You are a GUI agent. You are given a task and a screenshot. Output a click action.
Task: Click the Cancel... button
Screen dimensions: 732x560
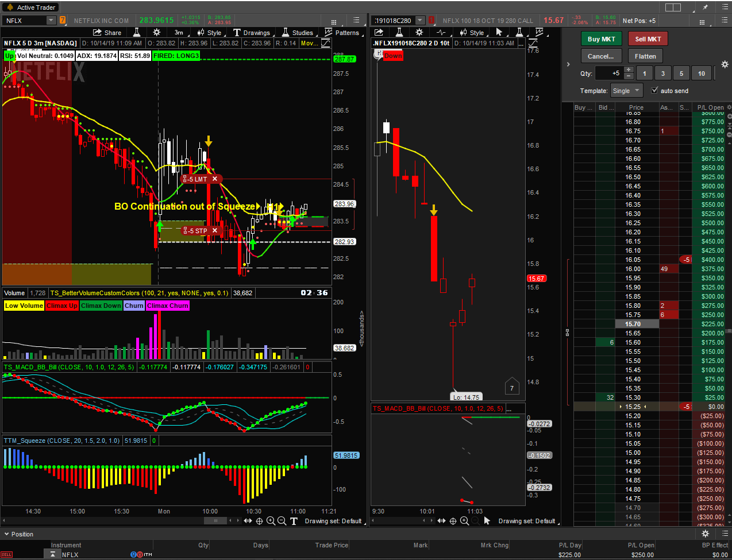(x=601, y=56)
